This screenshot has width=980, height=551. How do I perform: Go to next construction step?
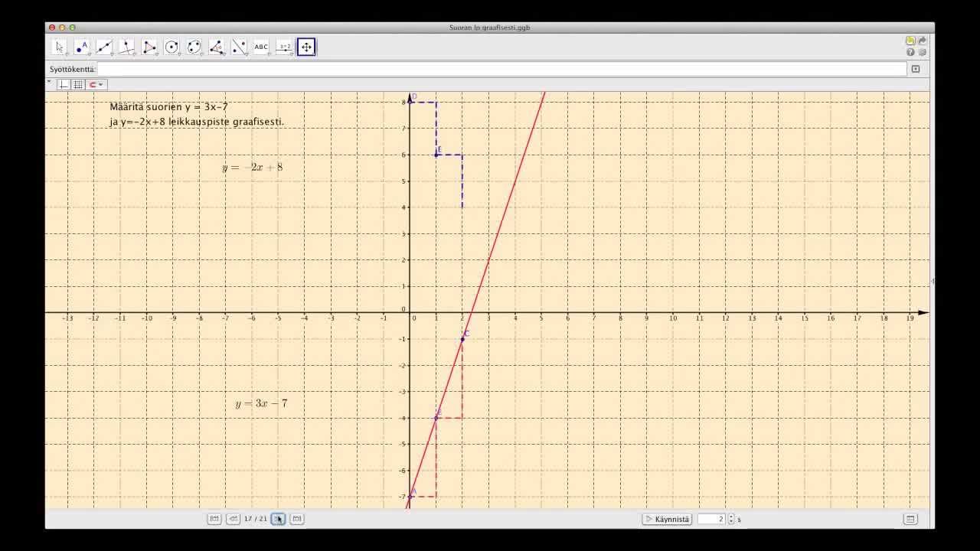[x=278, y=519]
